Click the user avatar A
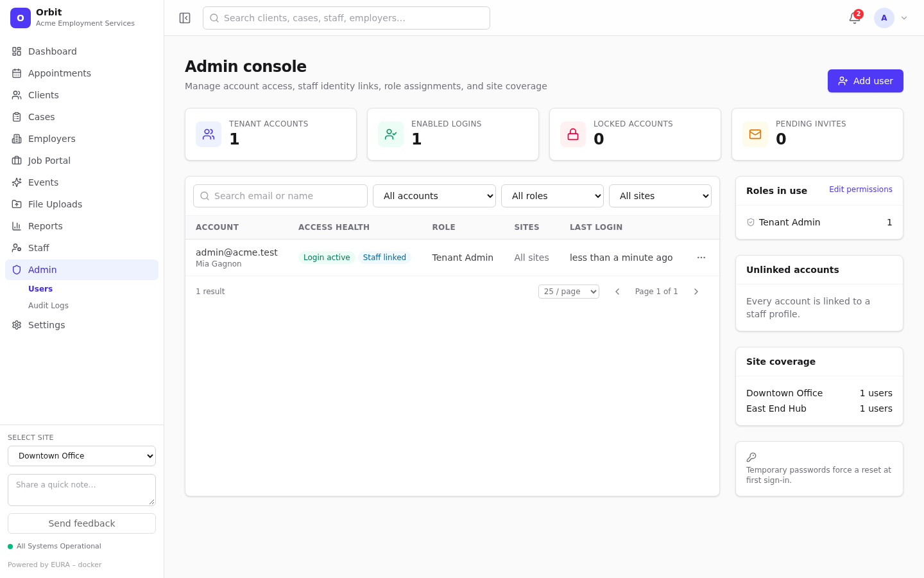 click(x=884, y=18)
